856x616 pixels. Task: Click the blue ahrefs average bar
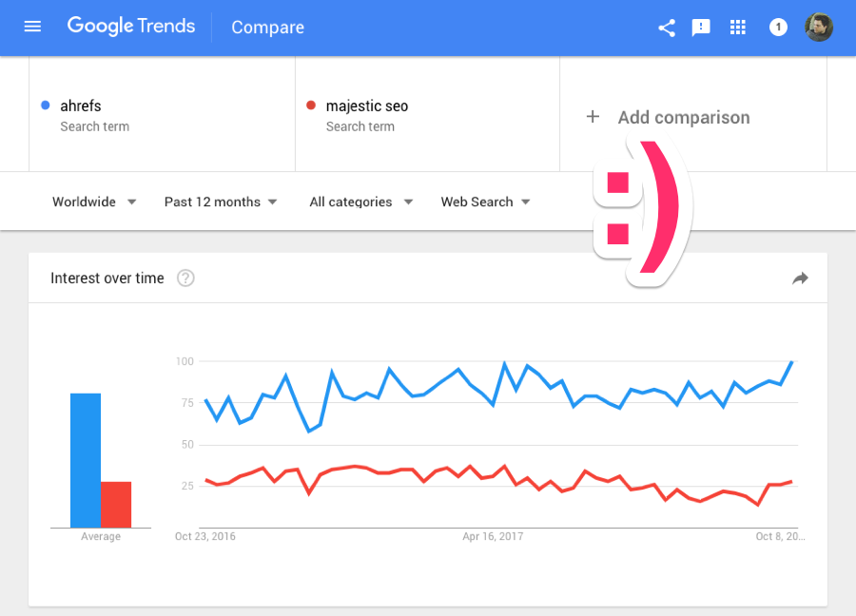(x=86, y=460)
